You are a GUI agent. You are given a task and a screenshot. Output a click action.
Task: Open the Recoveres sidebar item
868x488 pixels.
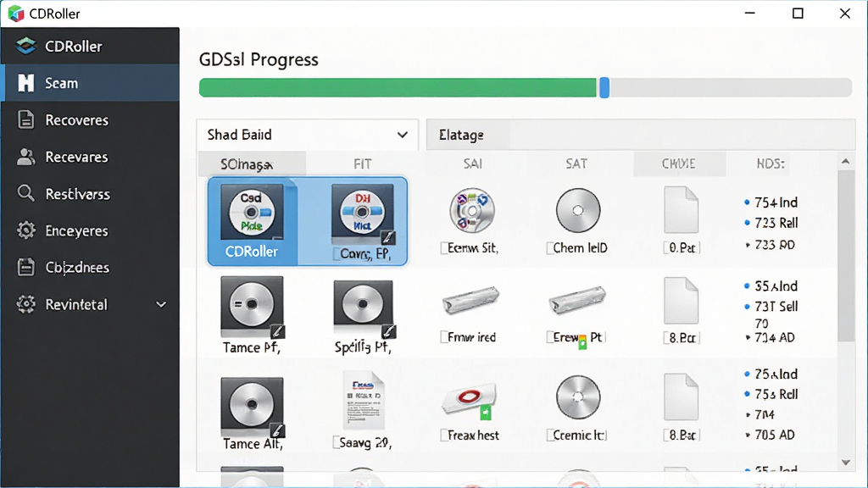click(90, 120)
